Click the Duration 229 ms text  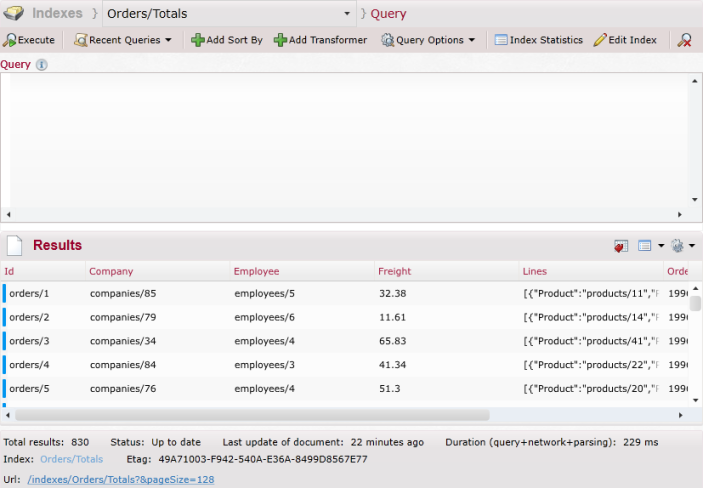(x=551, y=442)
